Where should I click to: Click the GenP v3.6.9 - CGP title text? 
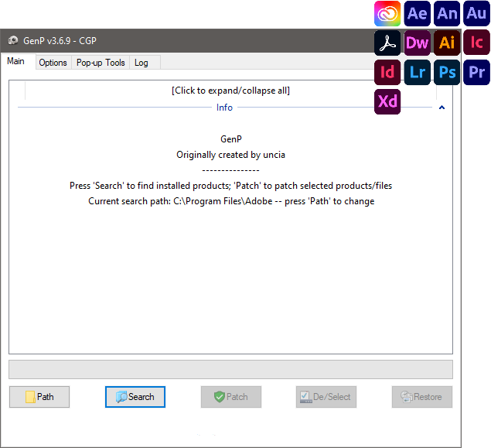click(60, 41)
